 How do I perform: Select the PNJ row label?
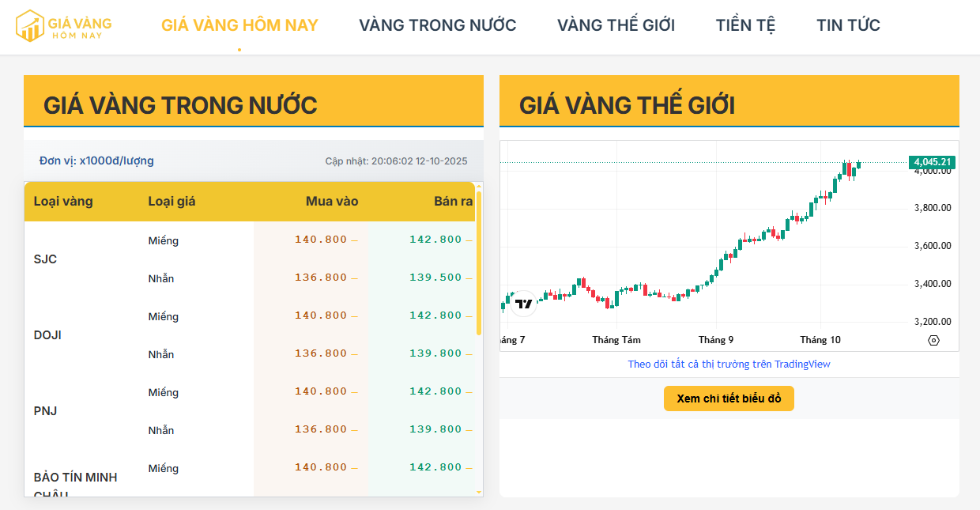point(45,411)
